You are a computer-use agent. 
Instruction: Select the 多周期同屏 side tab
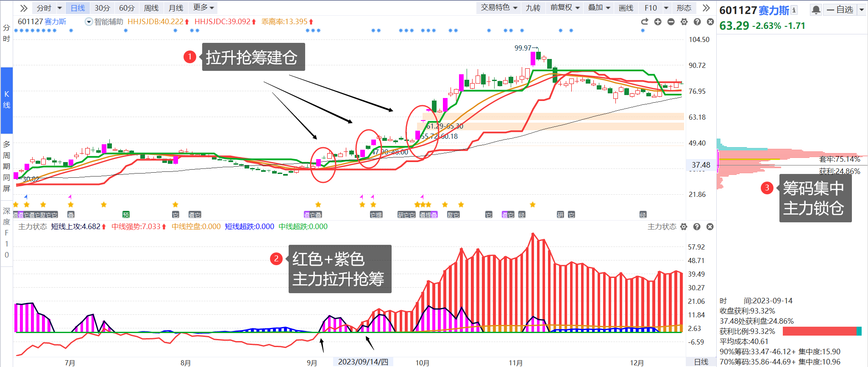pyautogui.click(x=6, y=166)
